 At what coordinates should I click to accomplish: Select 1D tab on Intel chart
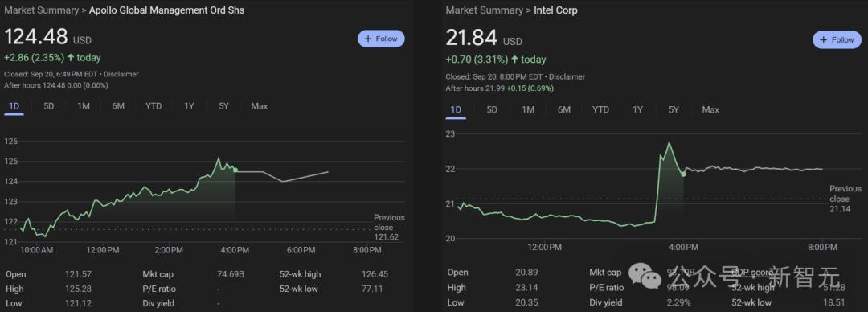coord(456,109)
